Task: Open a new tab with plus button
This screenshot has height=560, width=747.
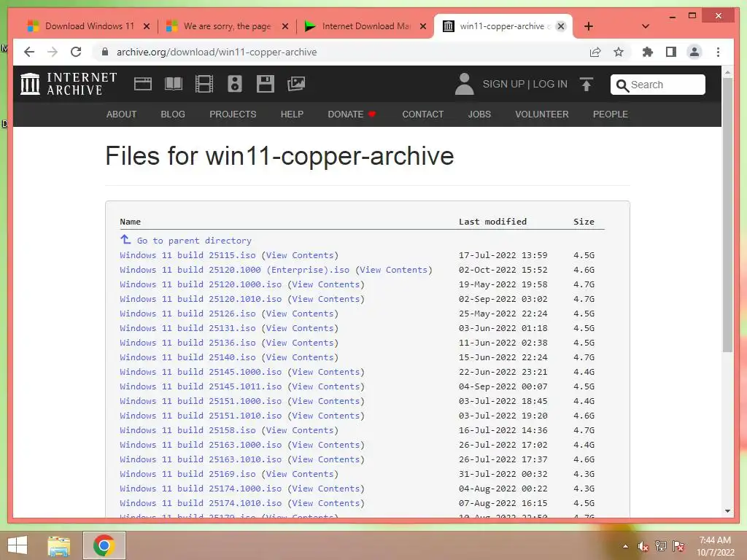Action: click(x=589, y=26)
